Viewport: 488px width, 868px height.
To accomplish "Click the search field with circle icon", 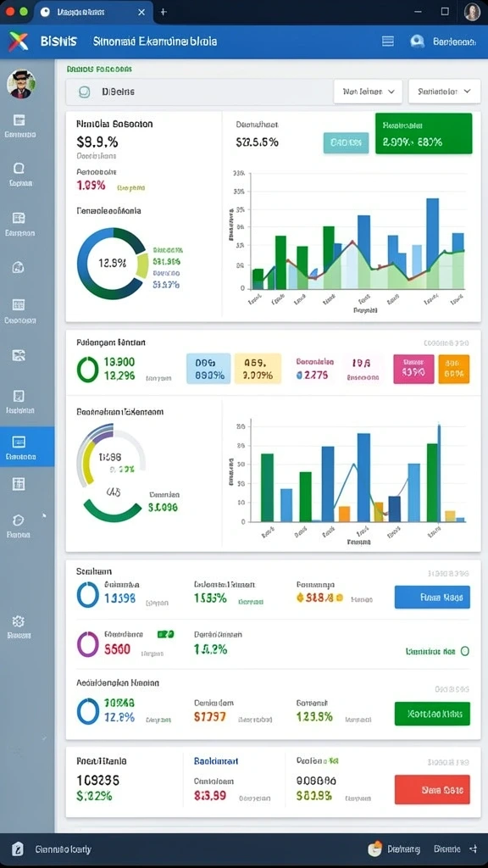I will point(197,92).
